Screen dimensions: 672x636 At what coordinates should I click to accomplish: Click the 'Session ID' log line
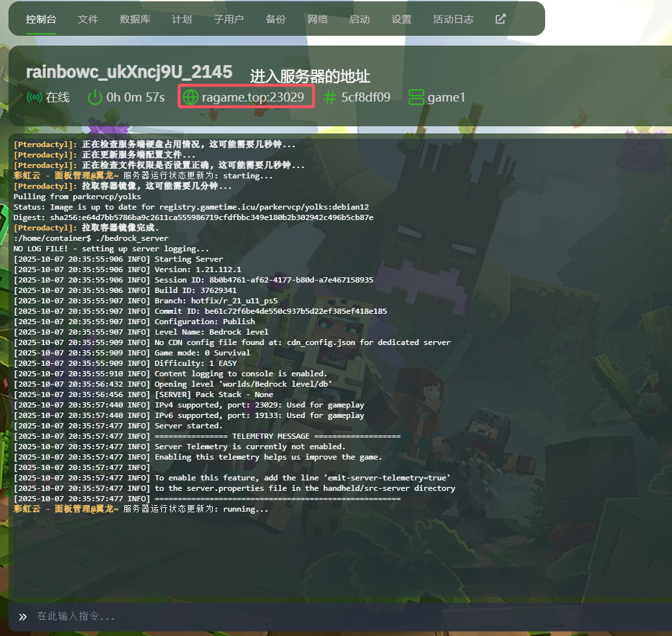(x=193, y=280)
